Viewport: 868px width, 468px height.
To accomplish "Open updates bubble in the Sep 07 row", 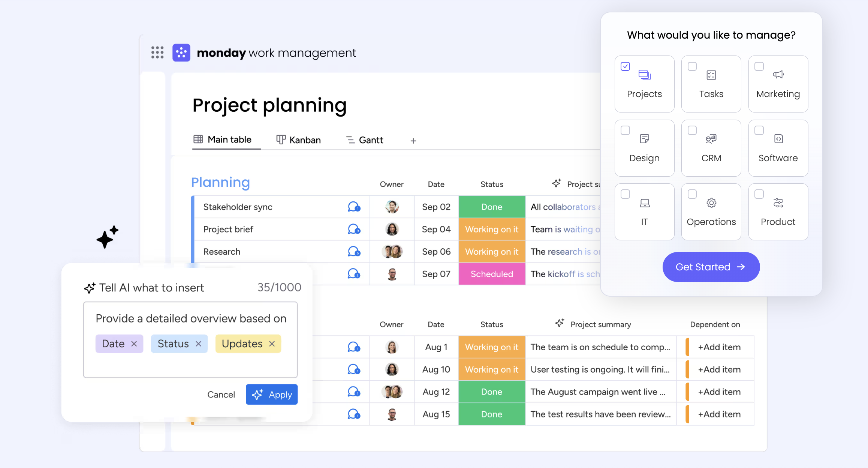I will [x=354, y=274].
